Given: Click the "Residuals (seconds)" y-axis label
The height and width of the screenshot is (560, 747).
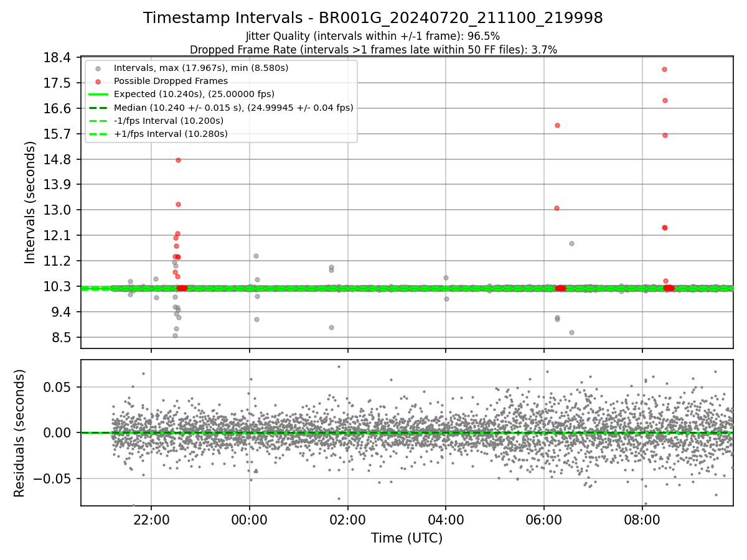Looking at the screenshot, I should pos(20,433).
